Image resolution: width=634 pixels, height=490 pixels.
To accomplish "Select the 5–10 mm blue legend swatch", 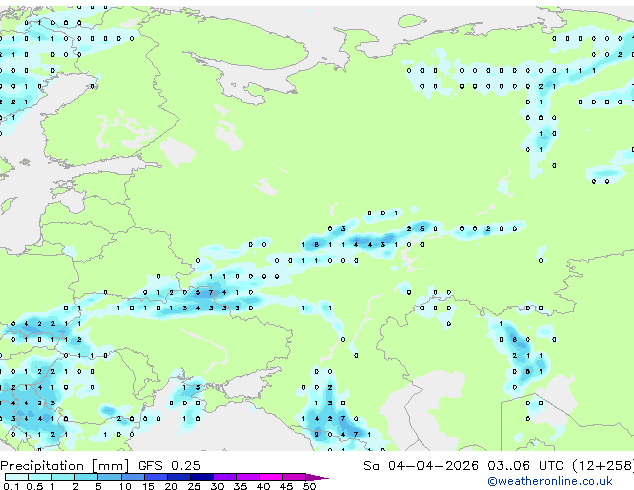I will [x=109, y=477].
